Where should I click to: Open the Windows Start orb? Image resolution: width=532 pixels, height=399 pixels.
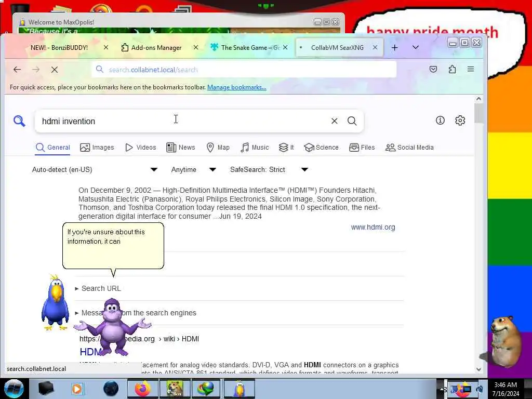14,389
